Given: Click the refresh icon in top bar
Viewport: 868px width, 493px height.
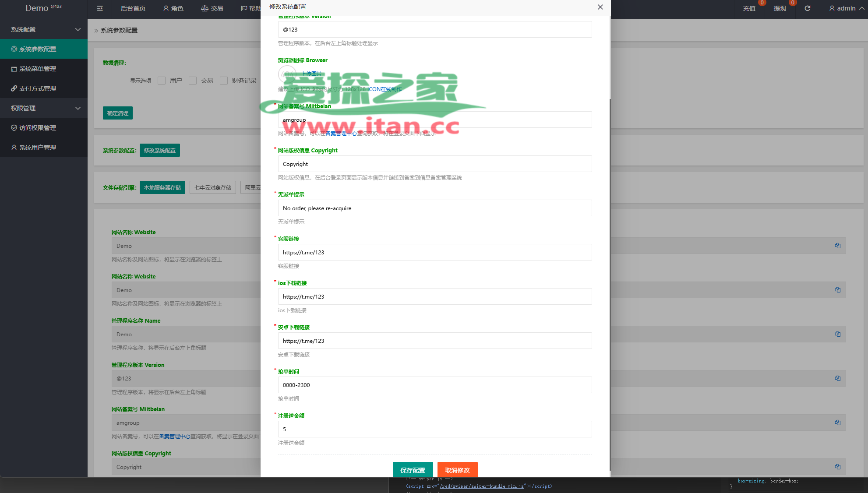Looking at the screenshot, I should point(808,8).
